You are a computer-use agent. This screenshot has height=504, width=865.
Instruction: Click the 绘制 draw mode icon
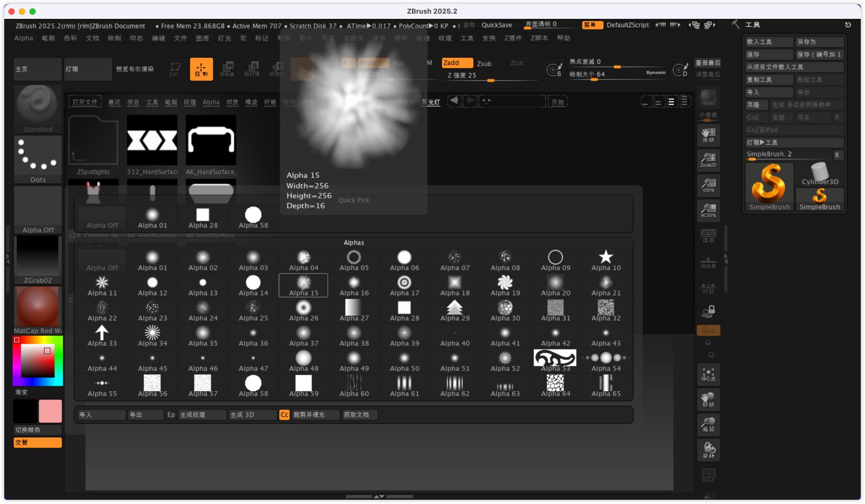pos(201,69)
